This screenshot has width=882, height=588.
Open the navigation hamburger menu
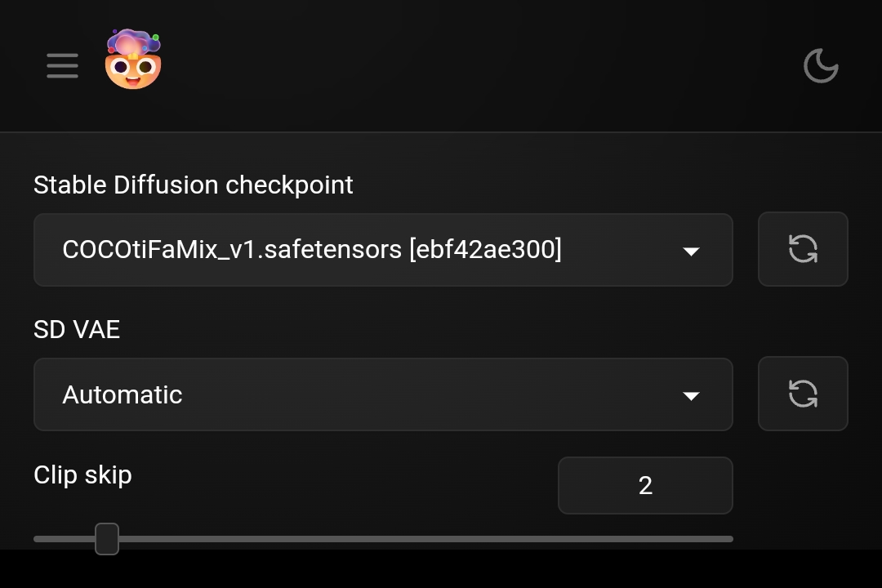click(62, 66)
